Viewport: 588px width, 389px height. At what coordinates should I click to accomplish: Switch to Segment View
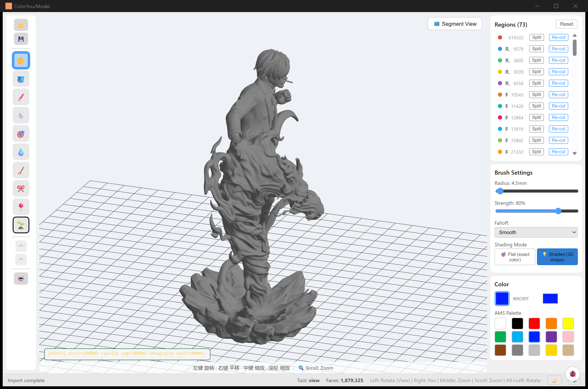click(x=455, y=24)
